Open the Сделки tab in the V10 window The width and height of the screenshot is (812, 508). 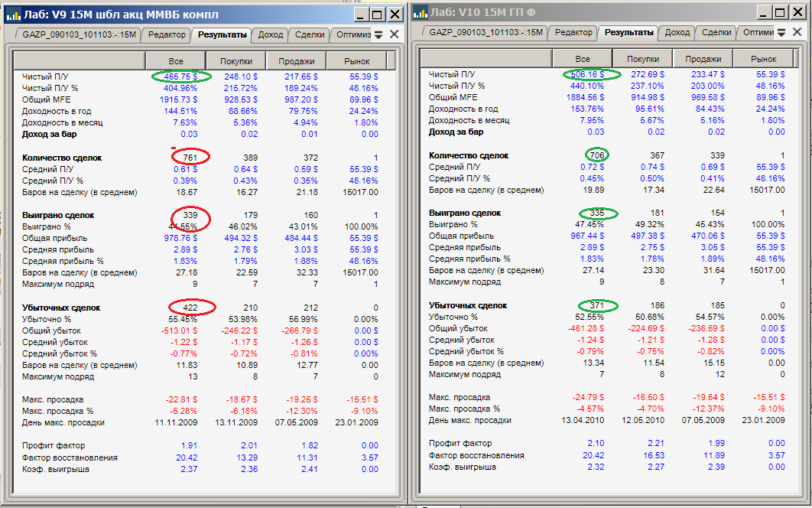coord(716,32)
